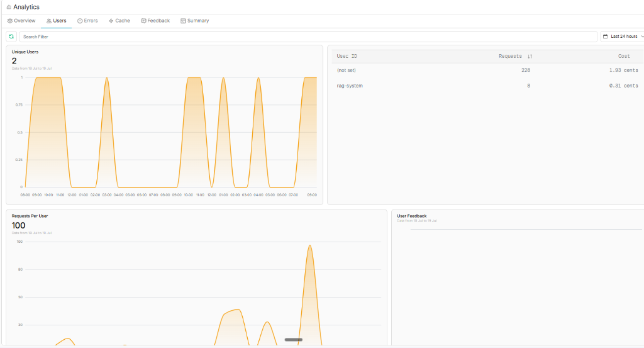
Task: Open the Overview tab
Action: (21, 21)
